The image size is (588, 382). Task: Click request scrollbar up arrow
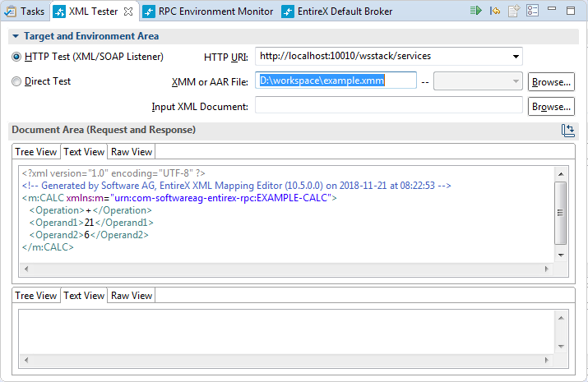561,174
